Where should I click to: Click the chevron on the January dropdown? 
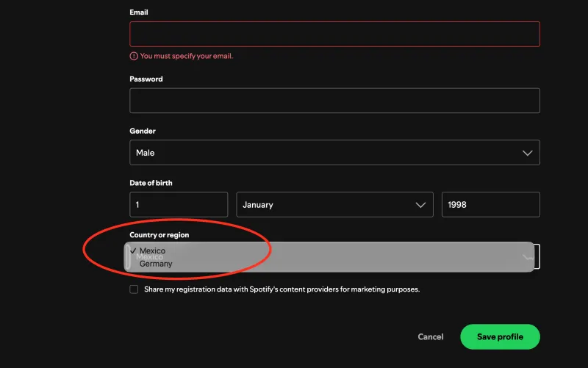click(x=420, y=205)
